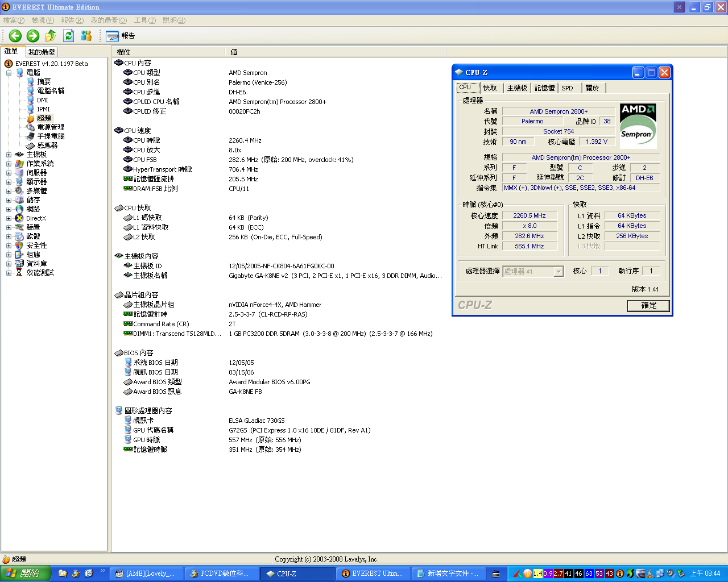This screenshot has width=728, height=582.
Task: Click the 資料庫 tree icon
Action: (19, 264)
